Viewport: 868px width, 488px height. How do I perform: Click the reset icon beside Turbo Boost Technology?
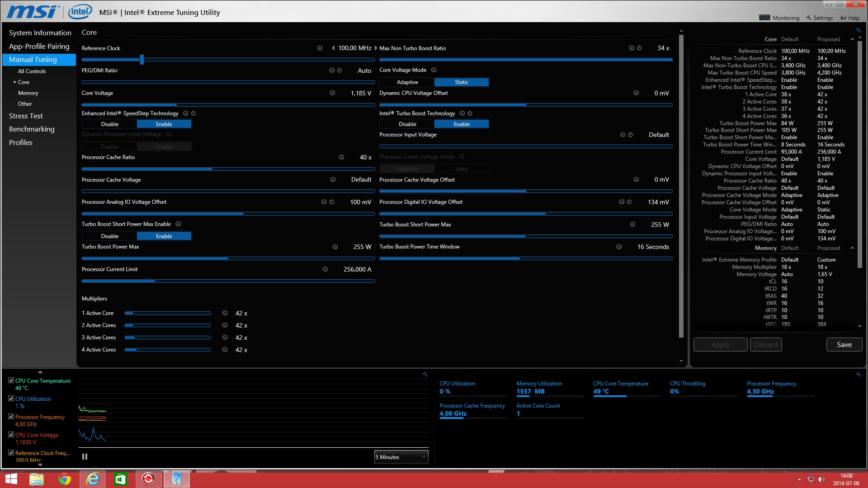470,113
